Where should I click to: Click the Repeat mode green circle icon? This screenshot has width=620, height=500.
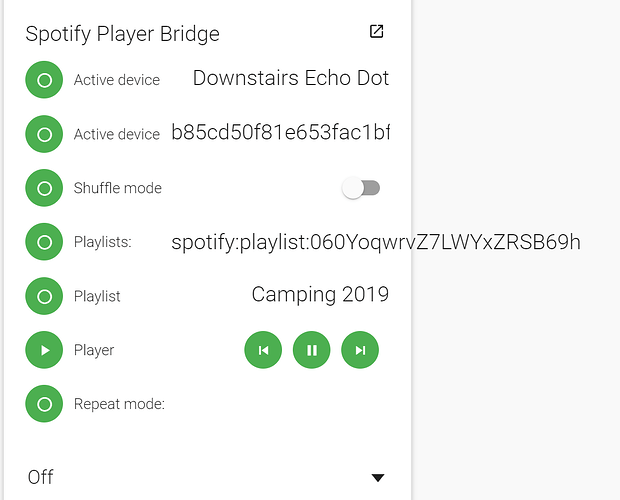coord(44,404)
